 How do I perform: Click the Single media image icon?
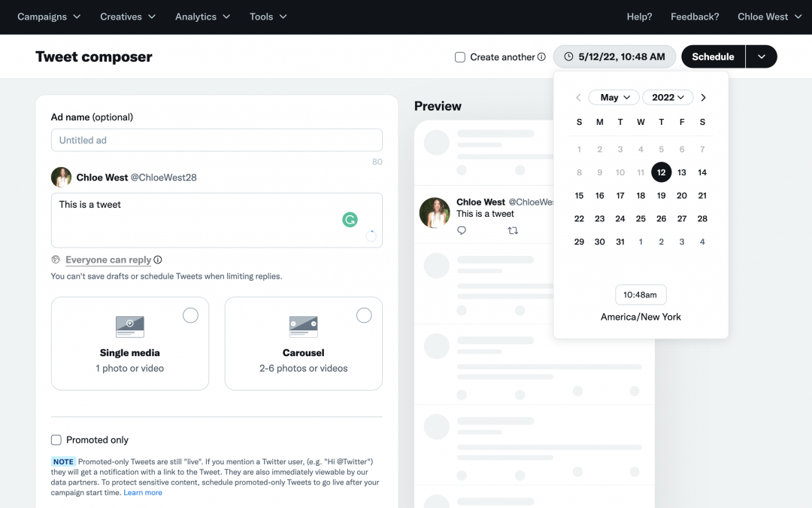130,327
